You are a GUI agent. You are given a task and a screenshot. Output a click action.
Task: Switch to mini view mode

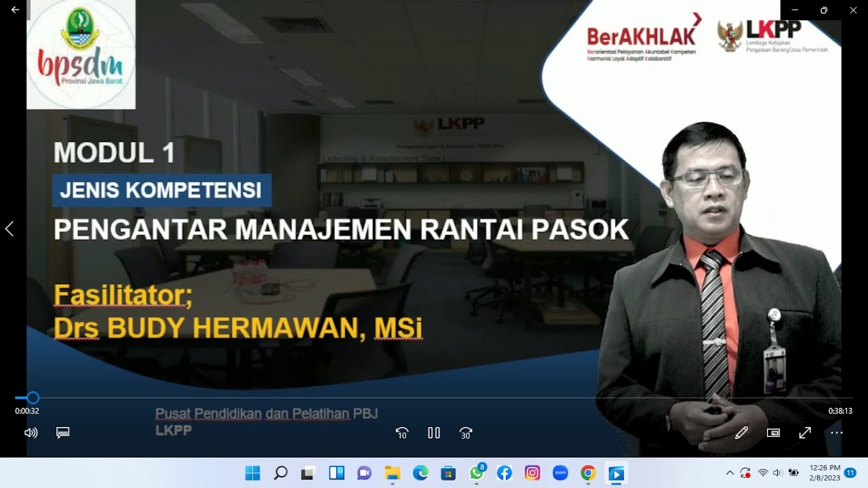tap(773, 432)
